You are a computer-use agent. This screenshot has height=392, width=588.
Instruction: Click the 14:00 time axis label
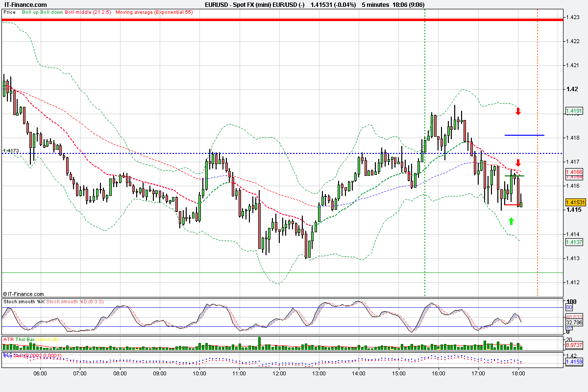click(359, 373)
